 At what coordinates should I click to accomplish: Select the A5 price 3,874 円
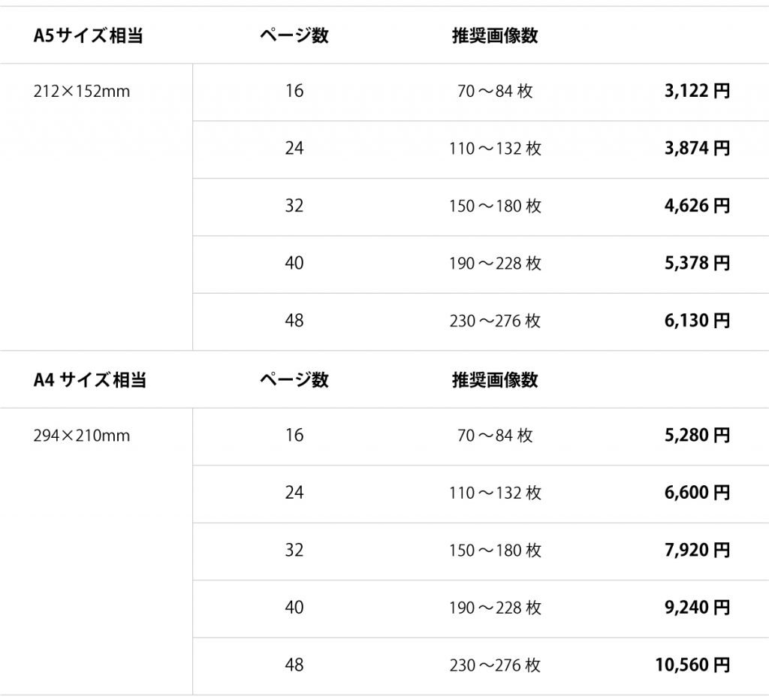click(697, 148)
